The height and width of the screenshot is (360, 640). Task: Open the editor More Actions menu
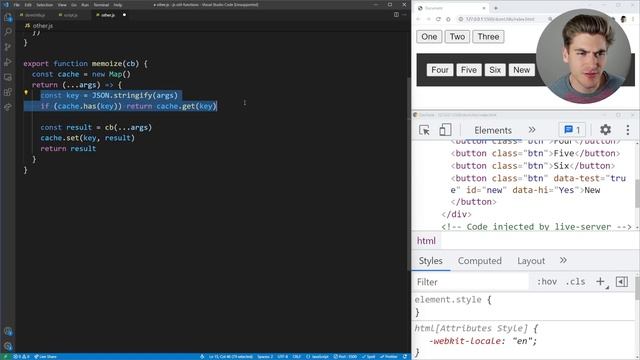(404, 15)
